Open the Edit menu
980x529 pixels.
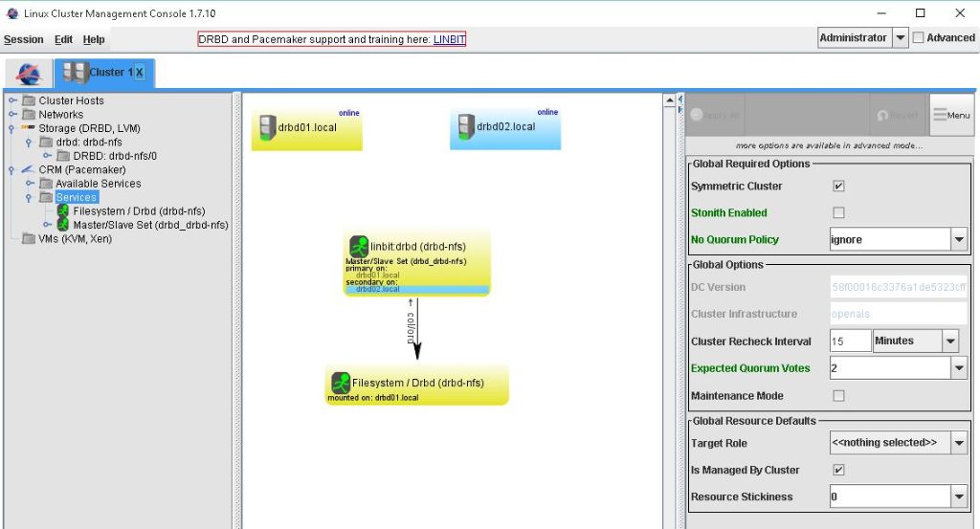64,39
